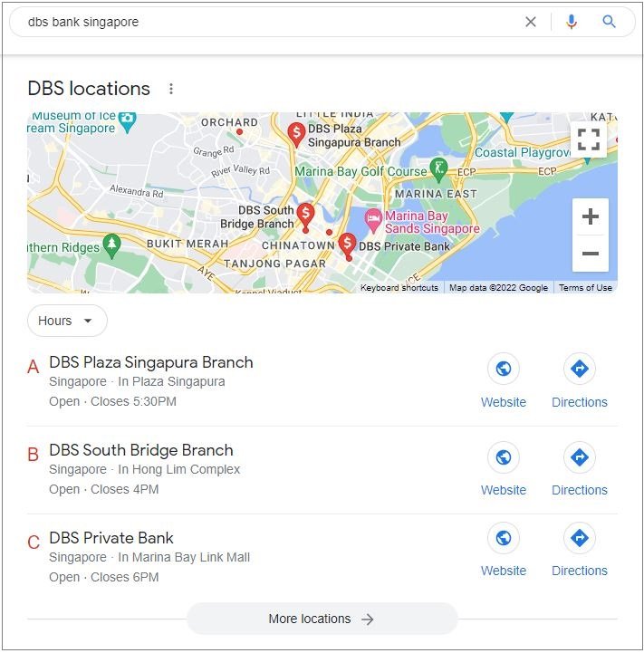Select the DBS South Bridge Branch map pin
The image size is (644, 653).
pos(306,217)
